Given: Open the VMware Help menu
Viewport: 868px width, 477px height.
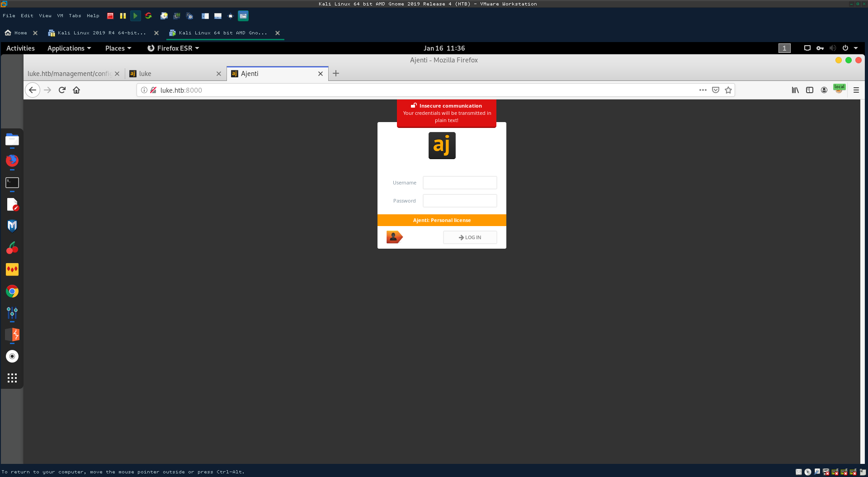Looking at the screenshot, I should pyautogui.click(x=93, y=16).
